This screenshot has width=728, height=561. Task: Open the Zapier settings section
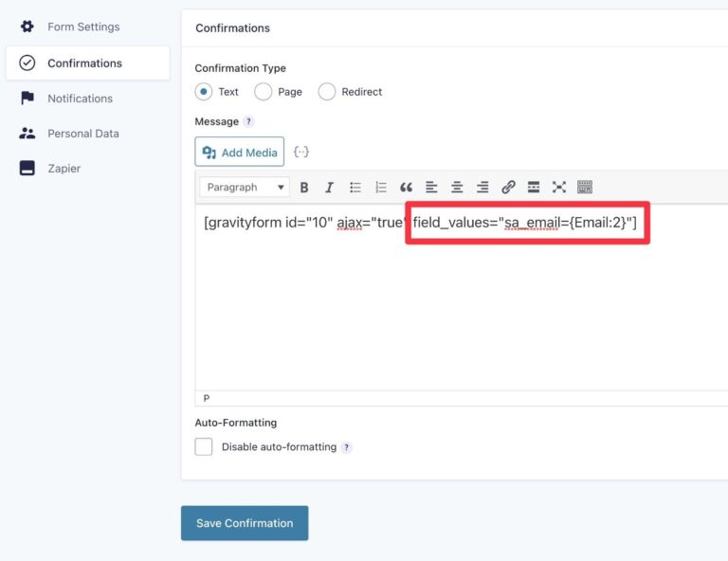pyautogui.click(x=64, y=169)
